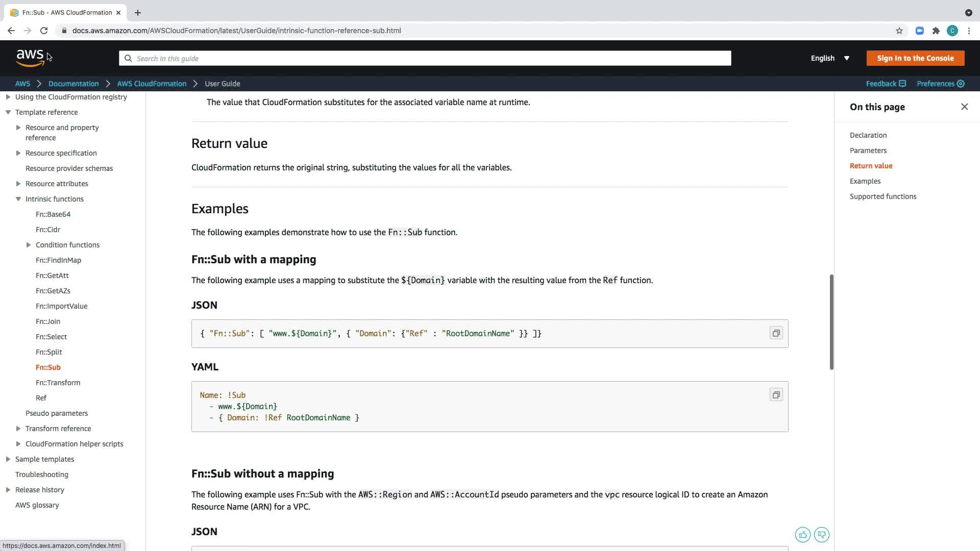
Task: Expand the Condition functions tree item
Action: (29, 245)
